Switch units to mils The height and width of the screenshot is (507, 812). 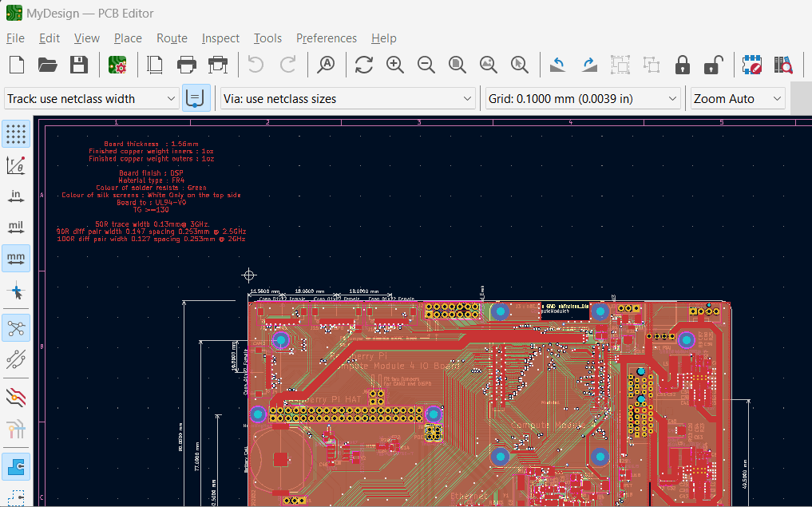[x=16, y=228]
